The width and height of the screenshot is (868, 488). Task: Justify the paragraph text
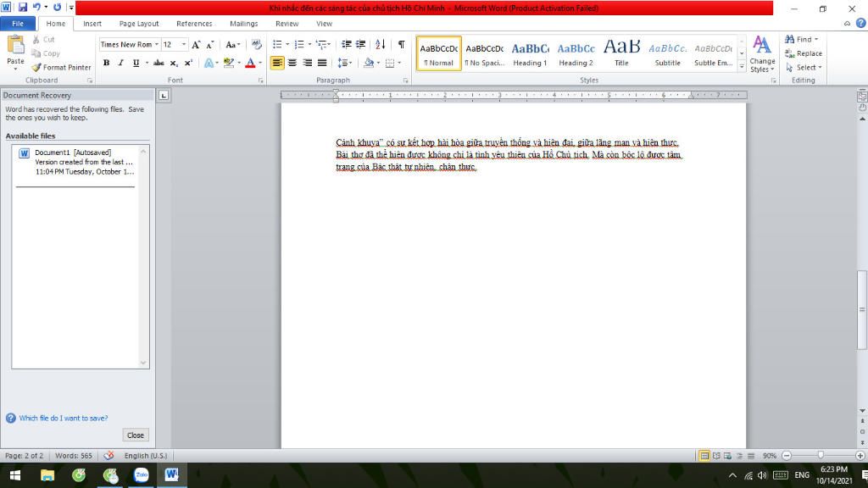[x=322, y=63]
